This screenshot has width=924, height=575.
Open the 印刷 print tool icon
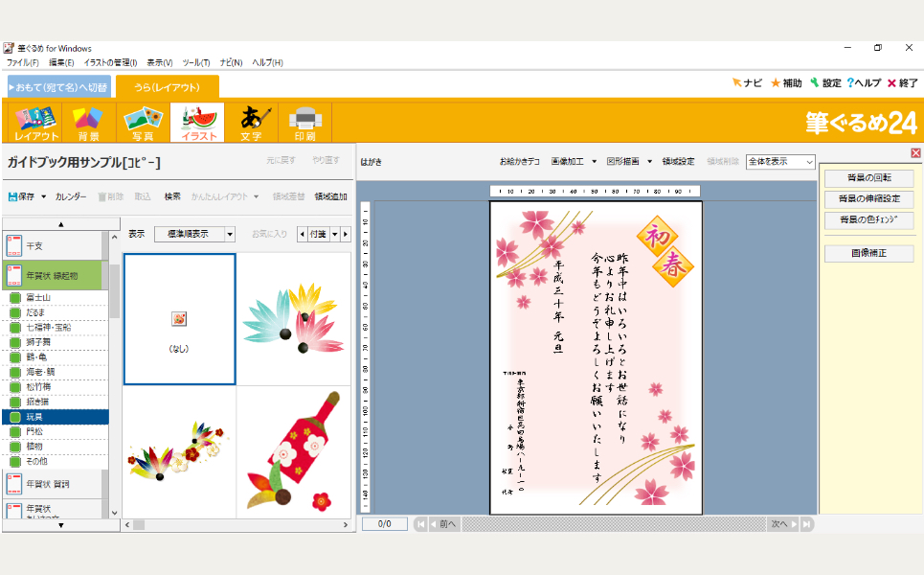point(305,122)
